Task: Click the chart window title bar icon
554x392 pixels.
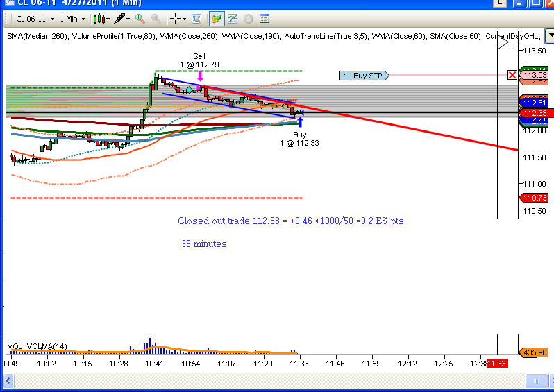Action: pos(9,2)
